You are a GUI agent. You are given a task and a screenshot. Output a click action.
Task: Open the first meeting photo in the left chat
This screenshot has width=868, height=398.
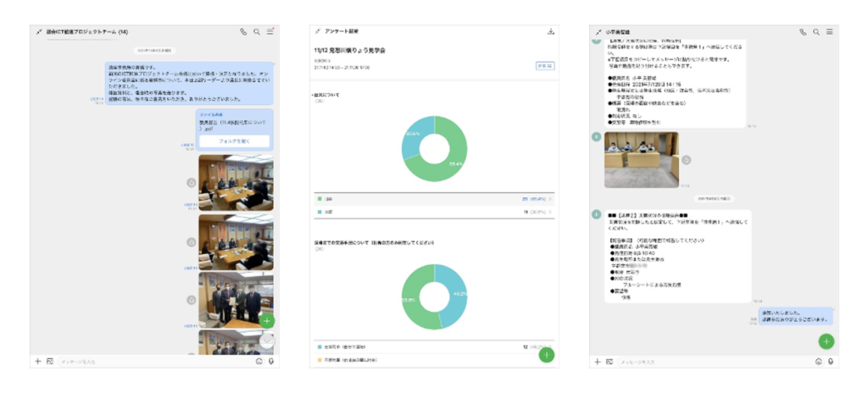pos(236,182)
